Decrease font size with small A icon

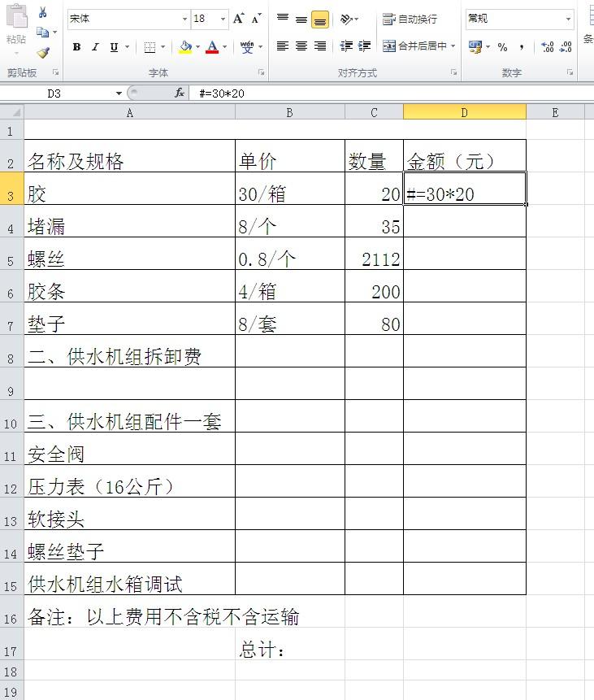pos(256,19)
